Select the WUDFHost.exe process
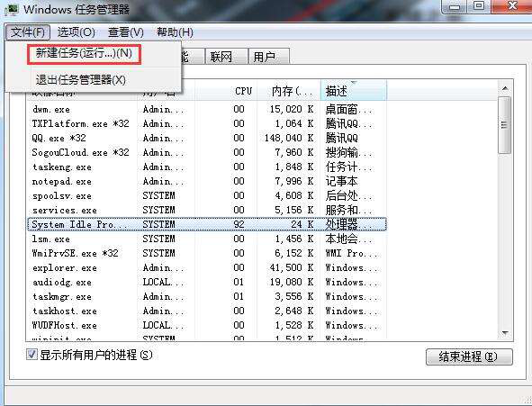 pos(207,326)
